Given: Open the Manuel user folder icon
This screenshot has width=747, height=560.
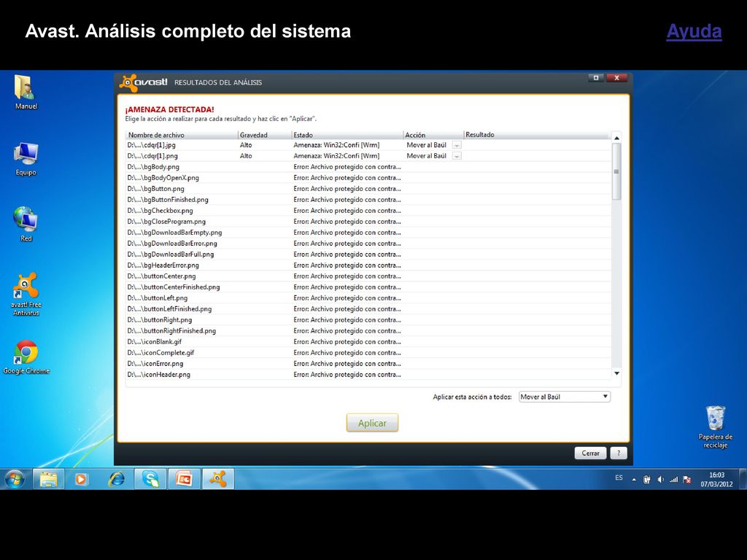Looking at the screenshot, I should coord(26,93).
